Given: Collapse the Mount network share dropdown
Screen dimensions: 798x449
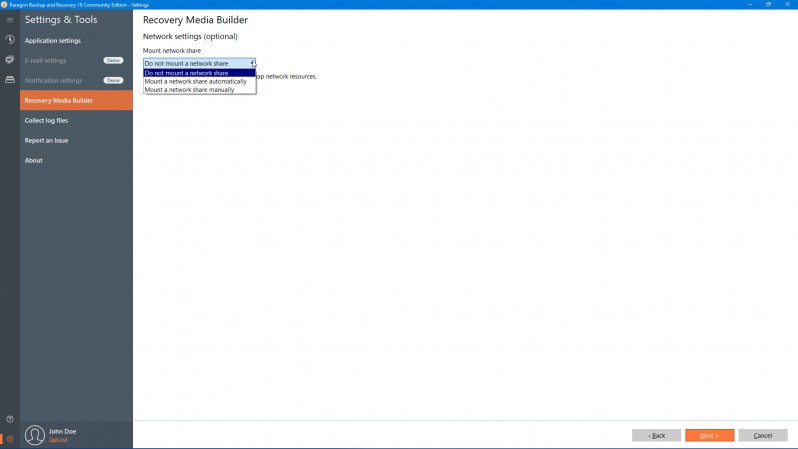Looking at the screenshot, I should click(252, 63).
